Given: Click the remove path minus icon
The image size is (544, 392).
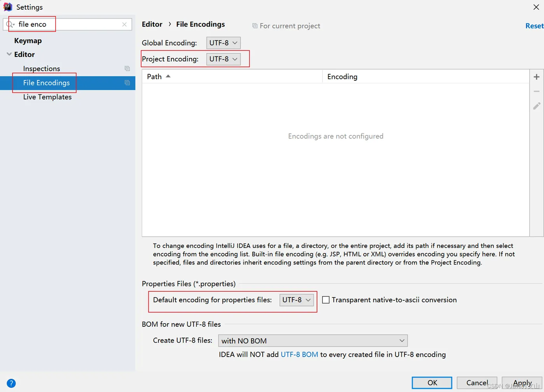Looking at the screenshot, I should click(537, 91).
